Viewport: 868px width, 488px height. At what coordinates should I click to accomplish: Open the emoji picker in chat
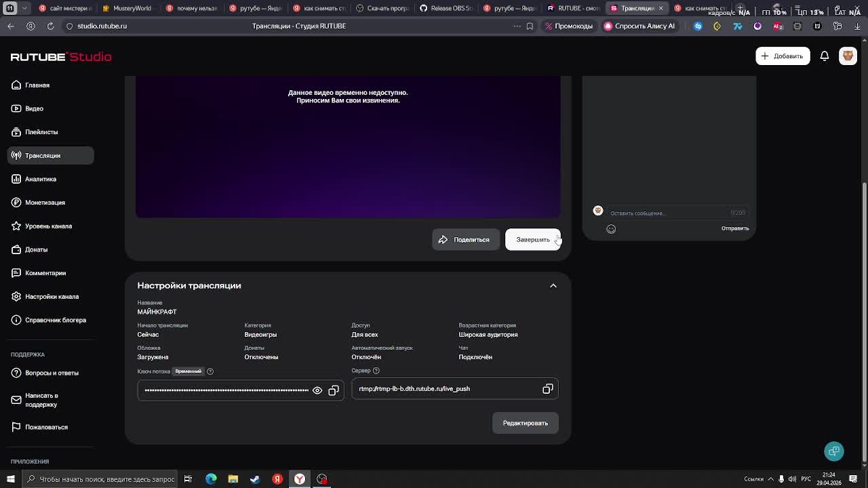[611, 229]
